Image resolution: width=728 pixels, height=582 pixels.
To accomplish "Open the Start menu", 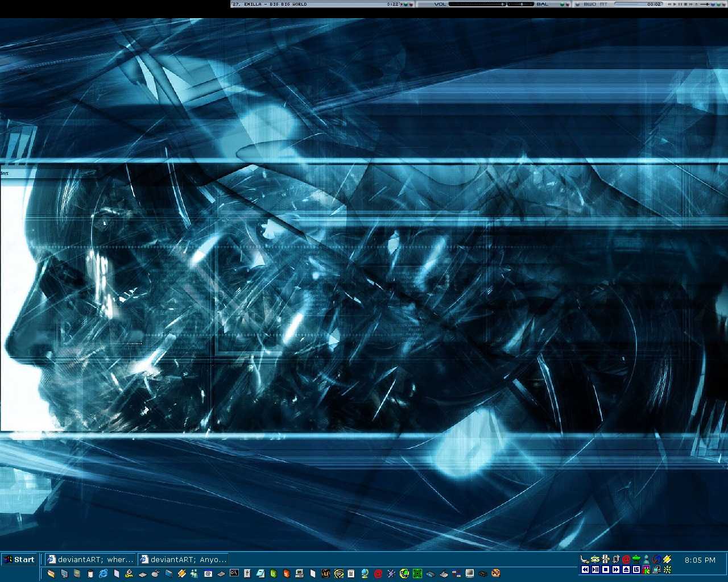I will [x=19, y=559].
